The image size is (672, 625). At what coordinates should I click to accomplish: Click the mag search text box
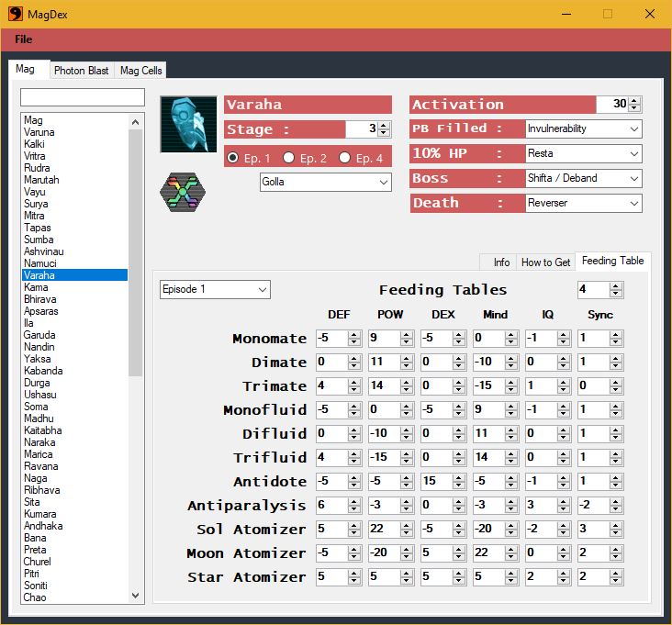click(83, 97)
